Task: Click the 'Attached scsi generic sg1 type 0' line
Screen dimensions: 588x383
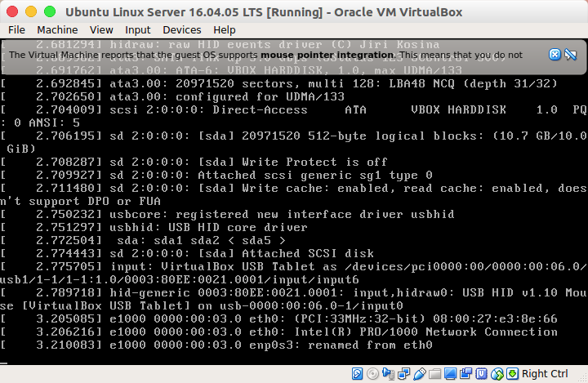Action: click(216, 176)
